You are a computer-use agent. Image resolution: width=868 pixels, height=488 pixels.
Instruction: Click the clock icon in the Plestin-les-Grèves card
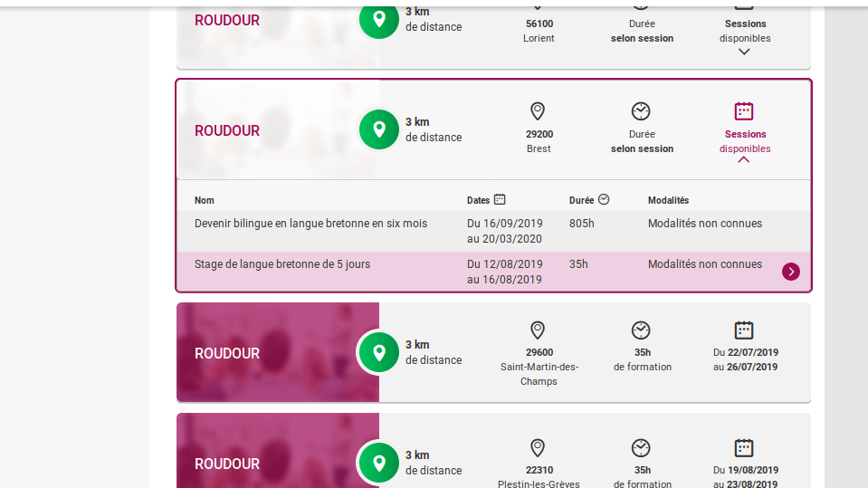click(641, 447)
